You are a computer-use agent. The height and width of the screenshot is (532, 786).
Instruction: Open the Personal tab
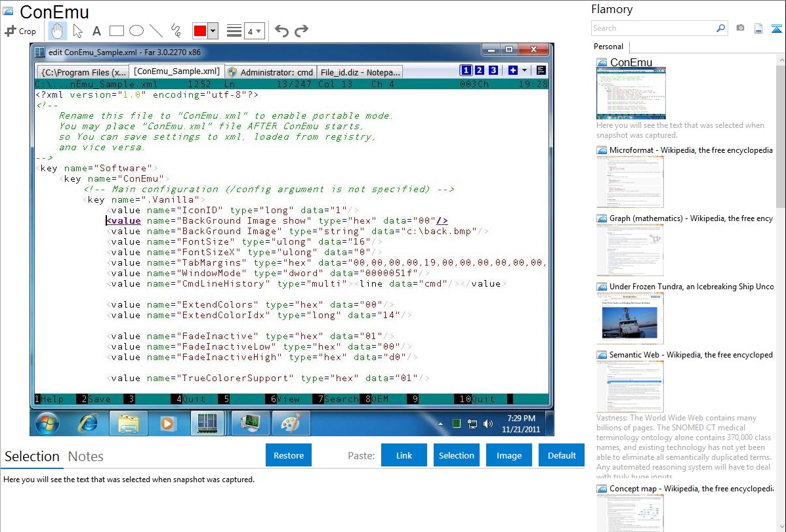coord(608,47)
